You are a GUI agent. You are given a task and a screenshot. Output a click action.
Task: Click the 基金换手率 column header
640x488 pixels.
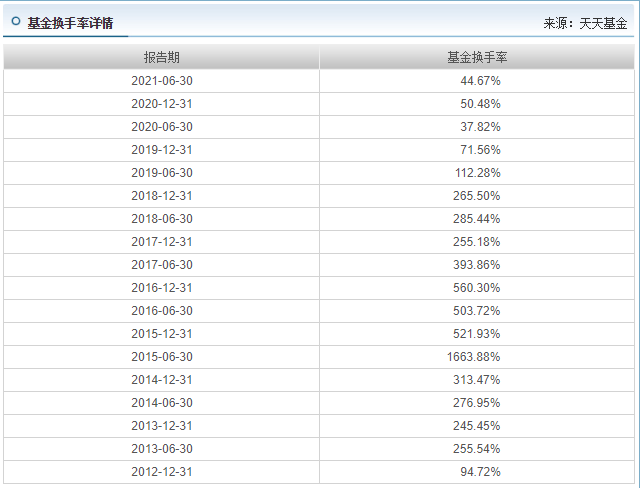(x=477, y=57)
